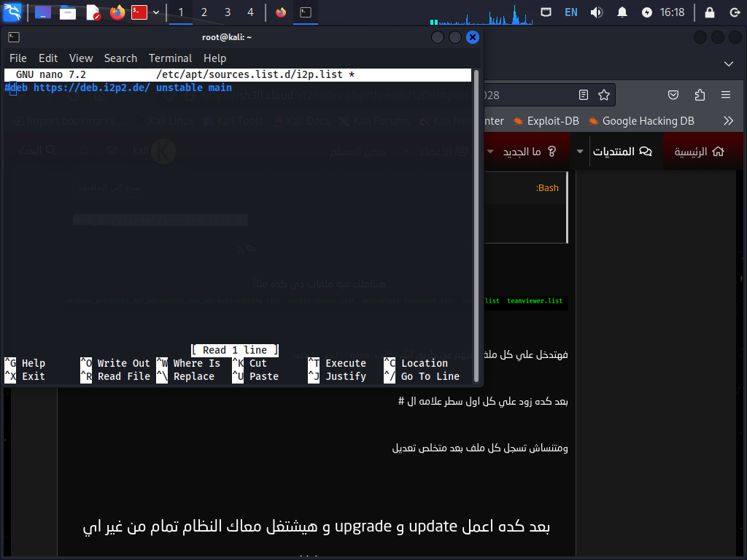This screenshot has height=560, width=747.
Task: Click the ^K Cut shortcut label
Action: click(x=249, y=363)
